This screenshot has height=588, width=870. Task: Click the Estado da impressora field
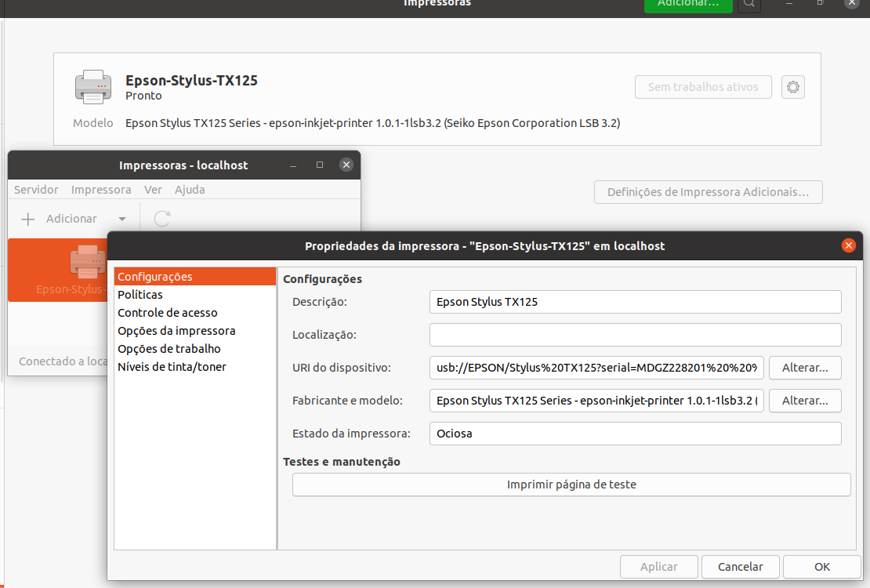tap(636, 434)
